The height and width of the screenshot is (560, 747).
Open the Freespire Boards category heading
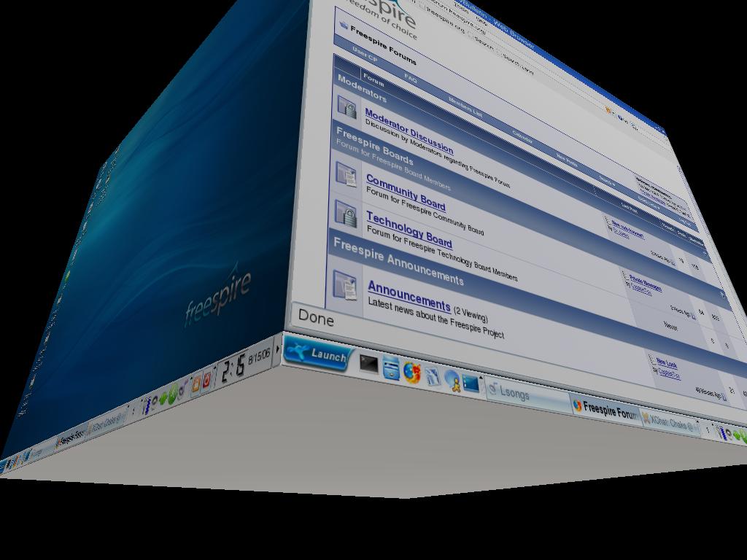374,145
